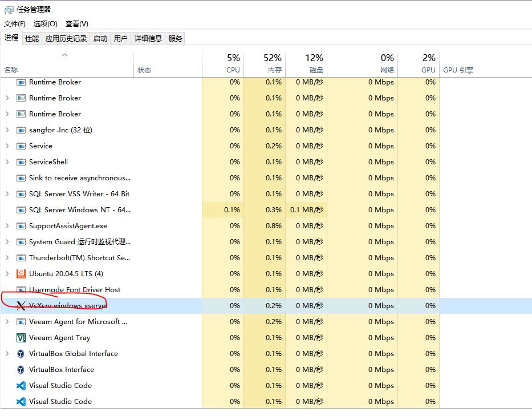Switch to the 应用历史记录 tab

[x=66, y=39]
